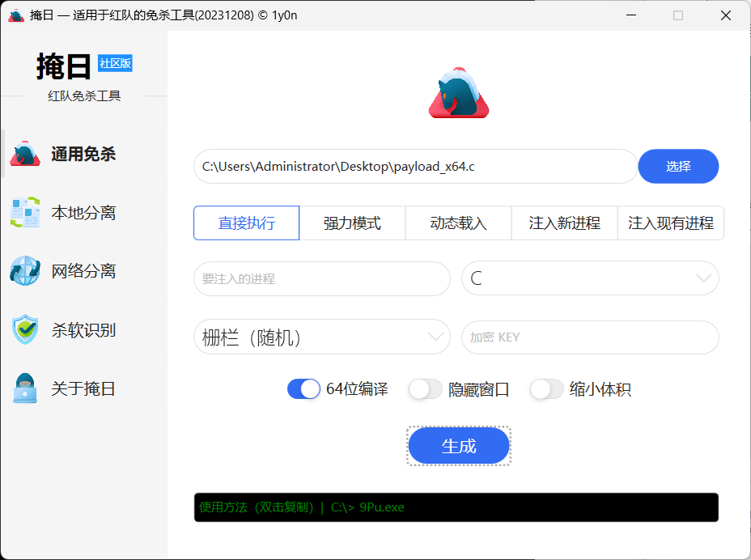
Task: Open 关于掩日 hacker icon
Action: click(x=25, y=388)
